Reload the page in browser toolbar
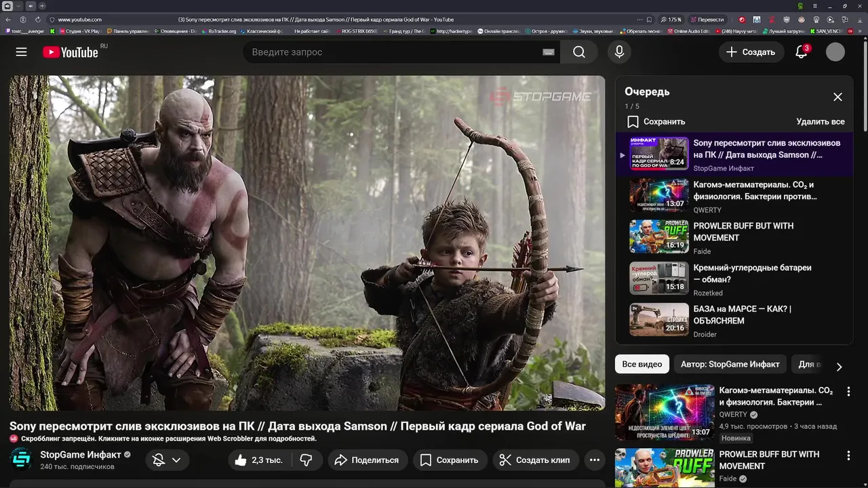 38,20
